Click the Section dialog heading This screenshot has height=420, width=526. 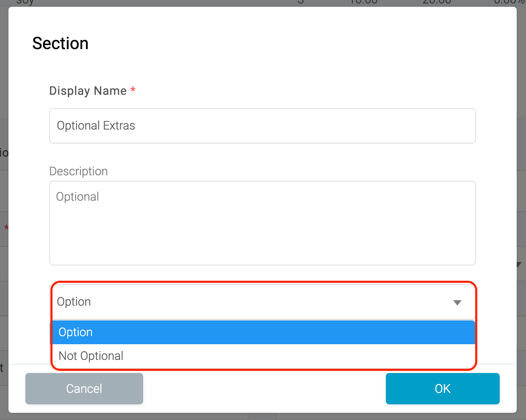[x=61, y=44]
